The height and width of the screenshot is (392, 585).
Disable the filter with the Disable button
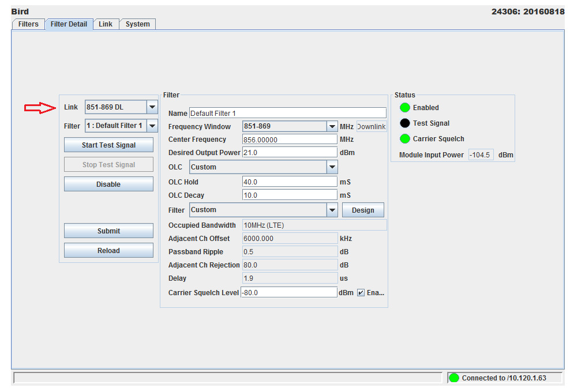point(108,184)
